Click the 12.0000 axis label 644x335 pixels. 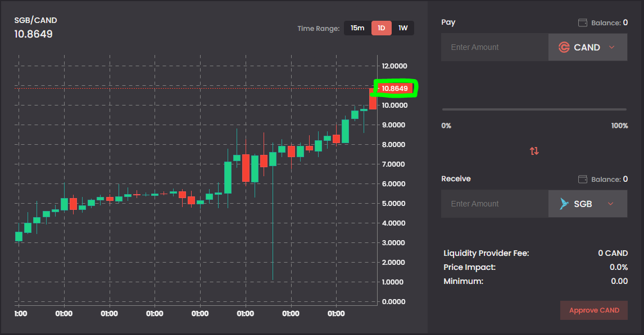tap(394, 66)
